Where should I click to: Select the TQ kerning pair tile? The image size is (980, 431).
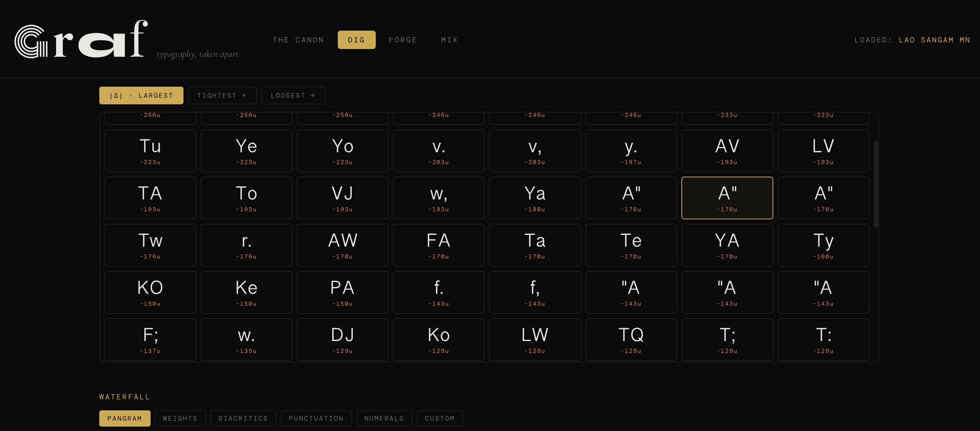coord(630,340)
